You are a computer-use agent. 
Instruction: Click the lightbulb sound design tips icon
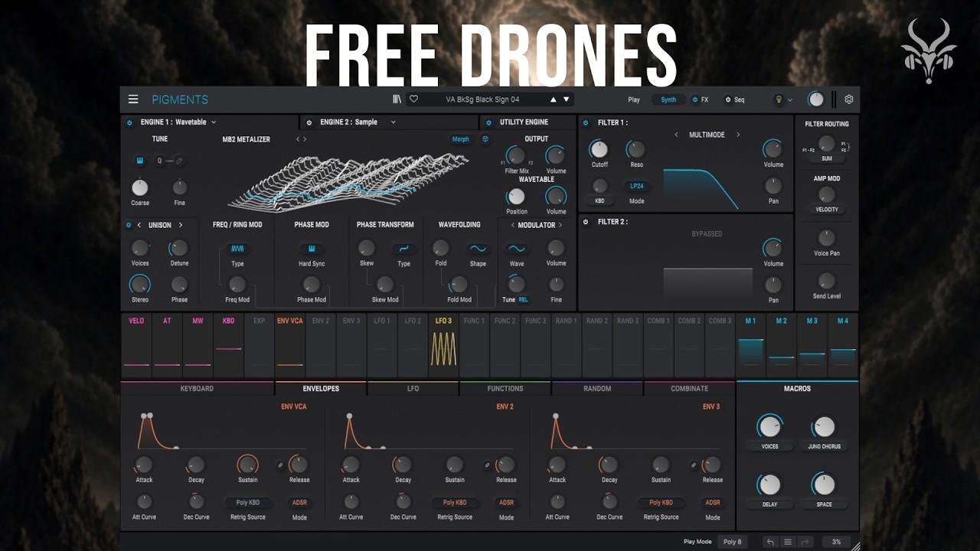coord(779,99)
